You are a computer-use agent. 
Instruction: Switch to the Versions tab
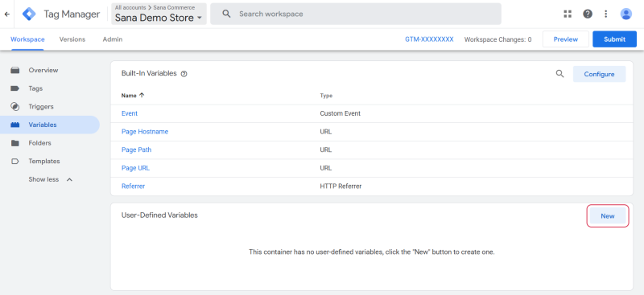(x=72, y=39)
